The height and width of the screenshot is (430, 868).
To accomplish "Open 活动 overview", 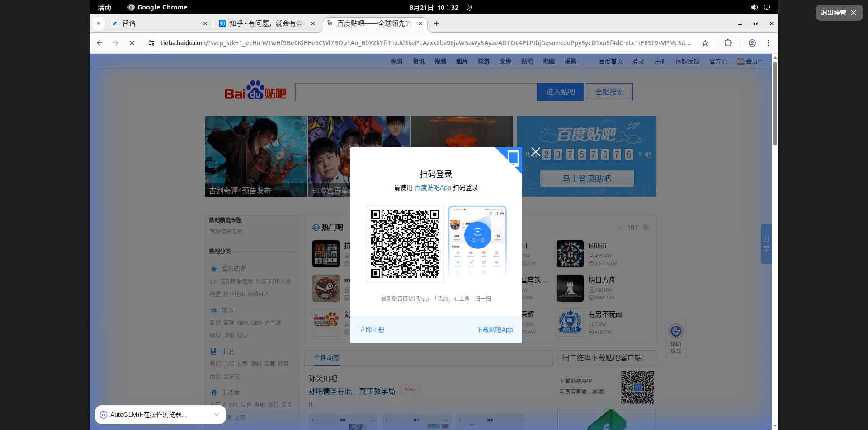I will click(104, 7).
